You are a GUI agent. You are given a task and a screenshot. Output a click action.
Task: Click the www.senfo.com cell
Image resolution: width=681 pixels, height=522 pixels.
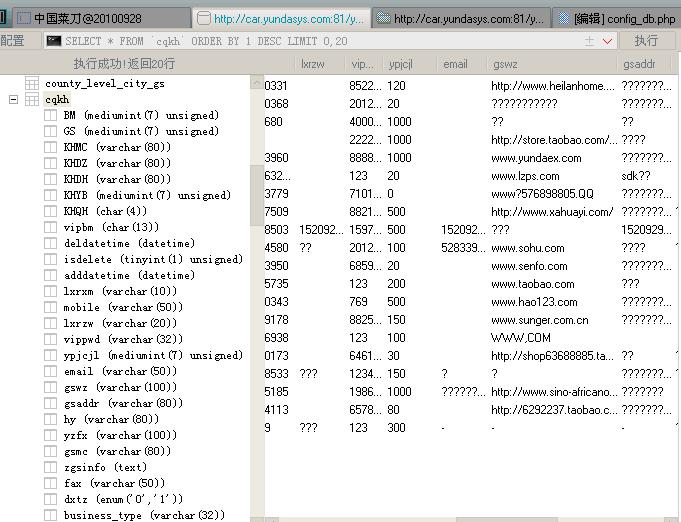(529, 266)
